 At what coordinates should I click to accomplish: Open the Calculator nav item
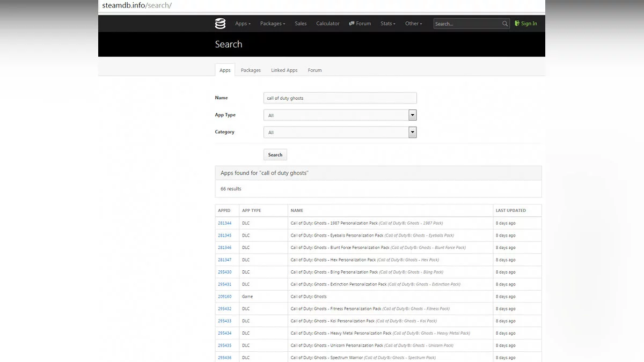point(327,24)
